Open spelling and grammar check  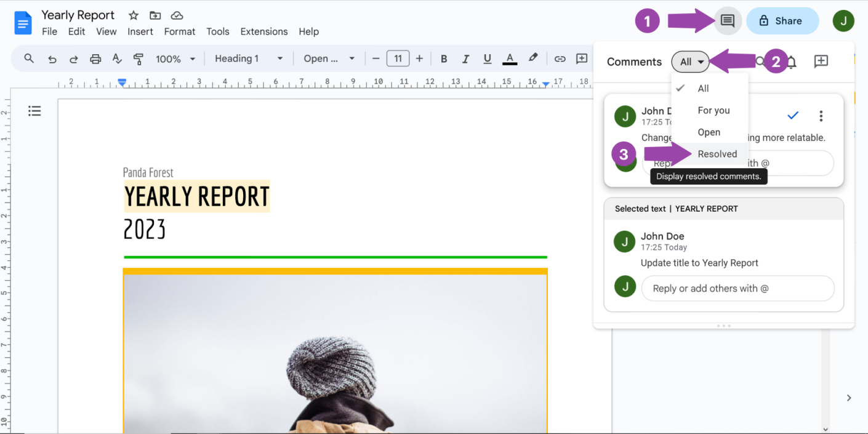click(x=116, y=58)
